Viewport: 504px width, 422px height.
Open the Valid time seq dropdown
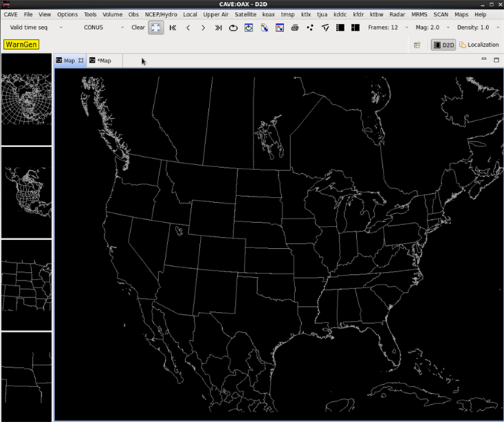36,27
